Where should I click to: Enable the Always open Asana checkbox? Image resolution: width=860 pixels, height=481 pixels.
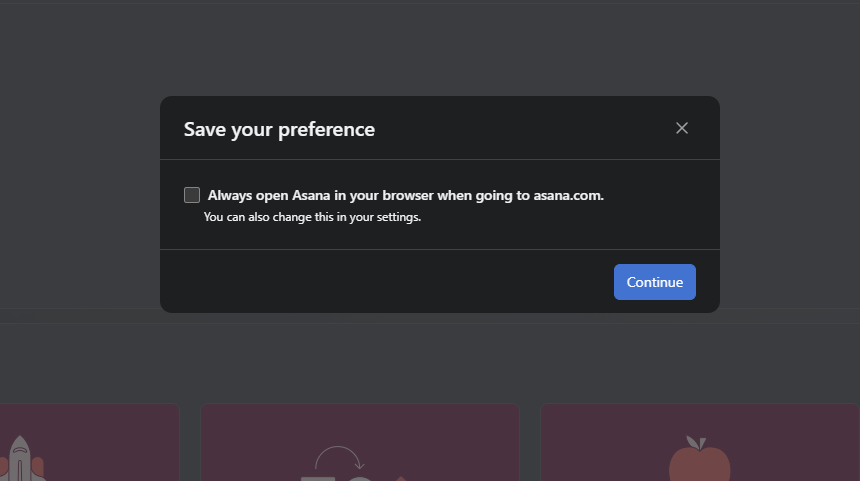point(192,195)
